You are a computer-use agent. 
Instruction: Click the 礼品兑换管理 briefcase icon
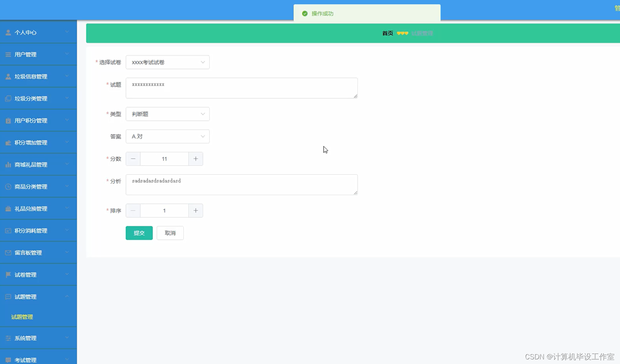coord(8,208)
